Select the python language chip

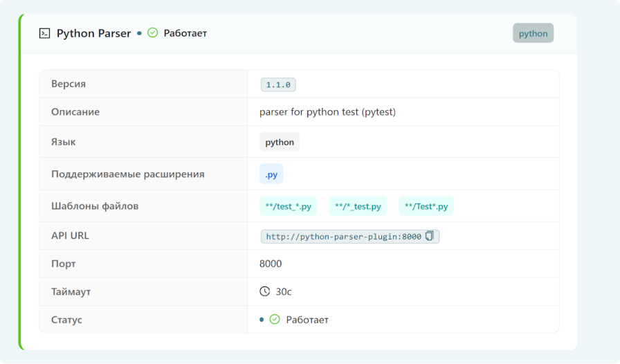click(280, 142)
